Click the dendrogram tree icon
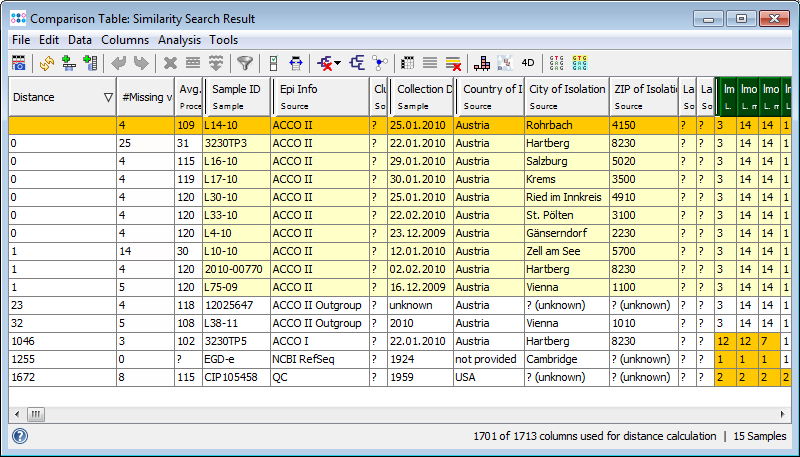 click(356, 62)
